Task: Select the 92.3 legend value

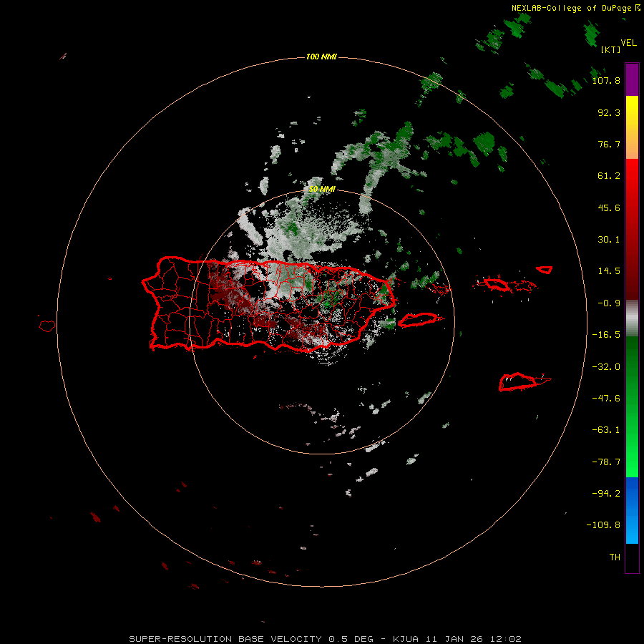Action: point(609,112)
